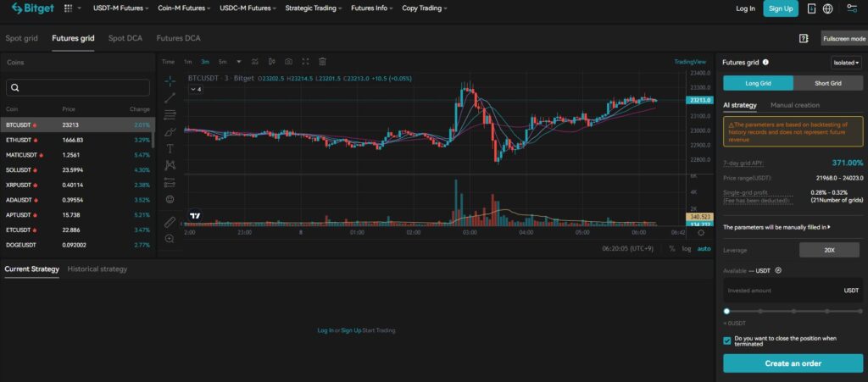
Task: Select the pattern drawing tool
Action: click(x=170, y=165)
